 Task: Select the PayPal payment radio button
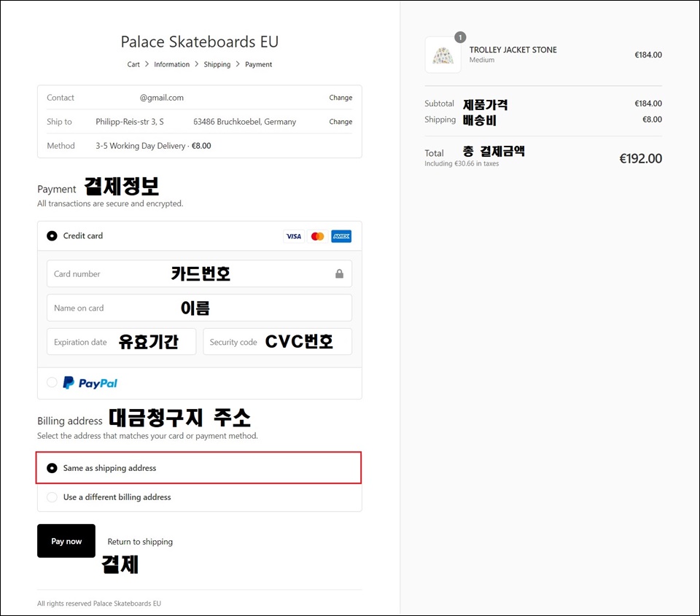52,383
